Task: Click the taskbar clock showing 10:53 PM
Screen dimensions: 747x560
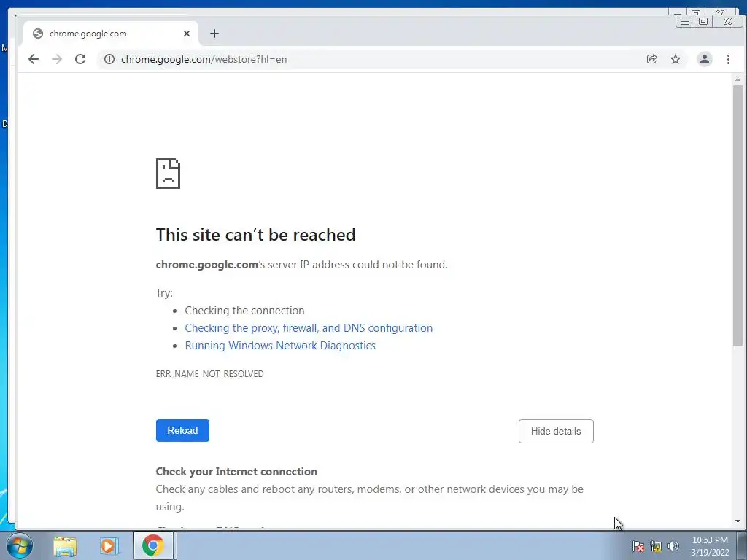Action: pyautogui.click(x=710, y=546)
